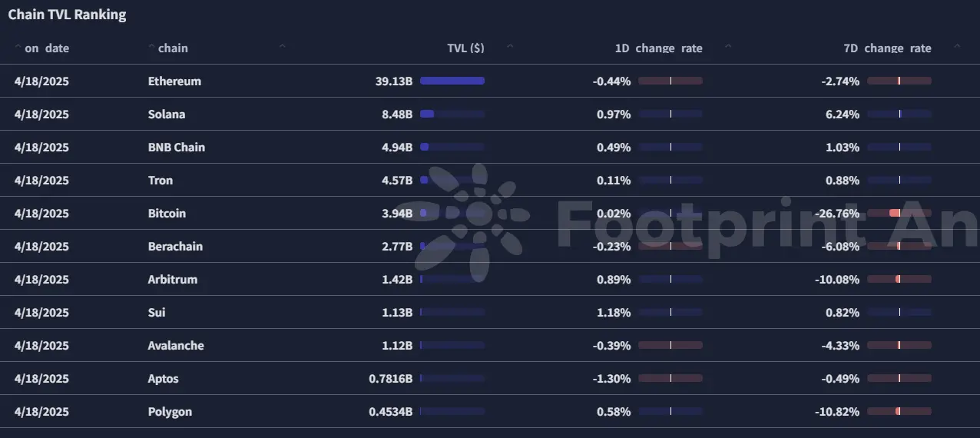Click Bitcoin's 7D change rate bar
Image resolution: width=980 pixels, height=438 pixels.
899,213
